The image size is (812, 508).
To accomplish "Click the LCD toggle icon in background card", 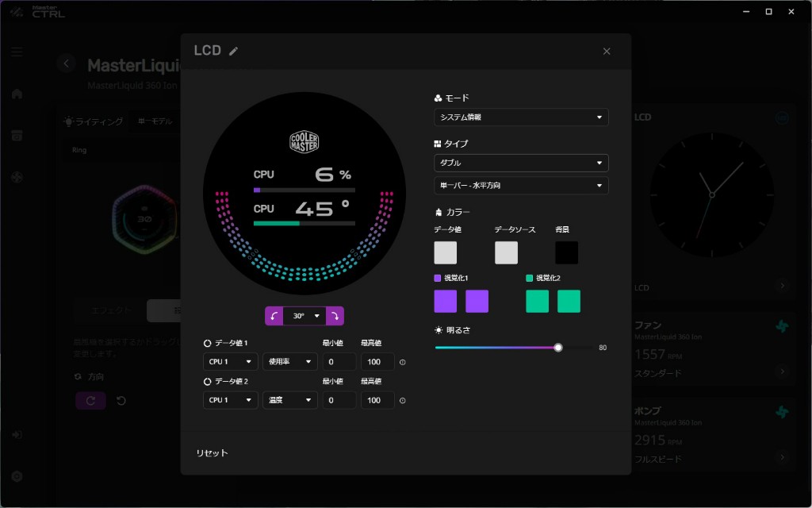I will (782, 119).
